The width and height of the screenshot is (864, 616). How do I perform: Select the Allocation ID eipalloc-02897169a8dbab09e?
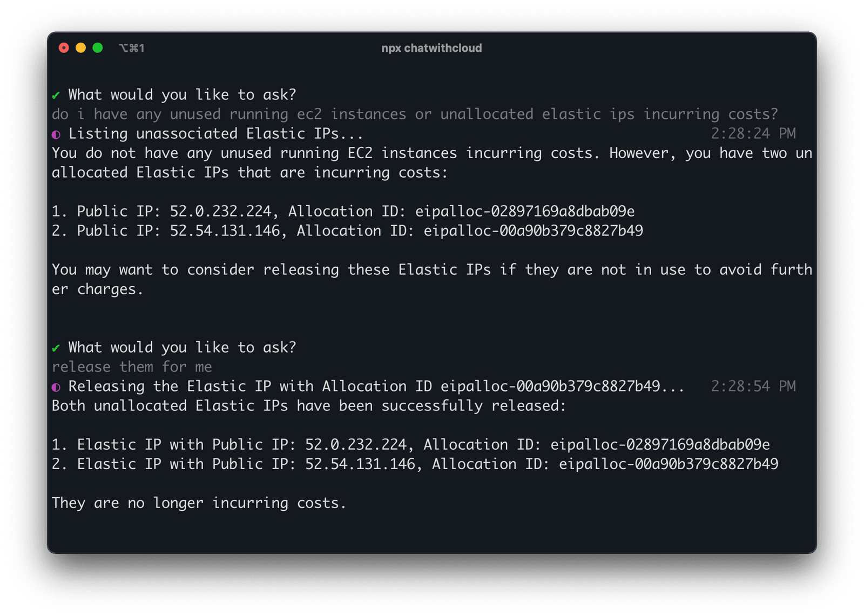point(524,211)
